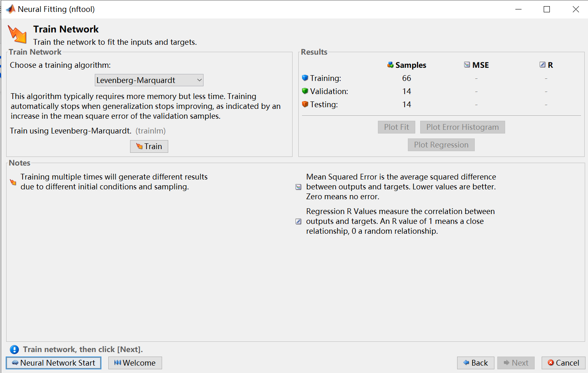The image size is (588, 373).
Task: Click the 'Testing:' row label
Action: point(324,104)
